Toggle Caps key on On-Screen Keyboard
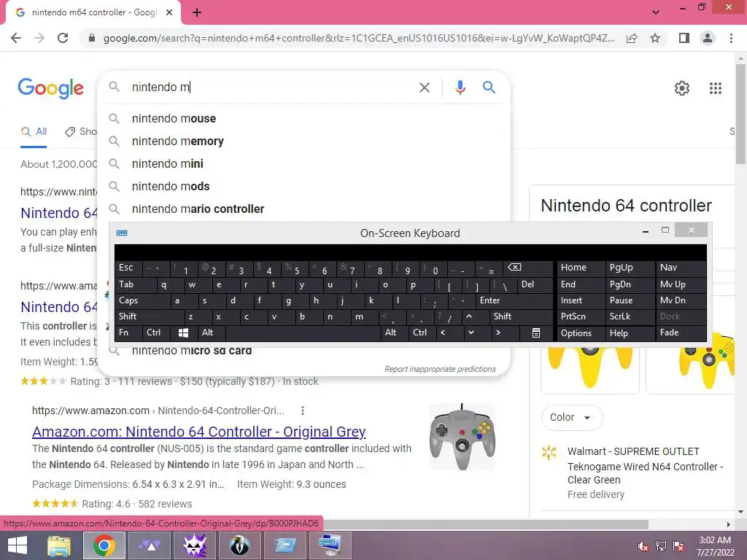Image resolution: width=747 pixels, height=560 pixels. 142,300
